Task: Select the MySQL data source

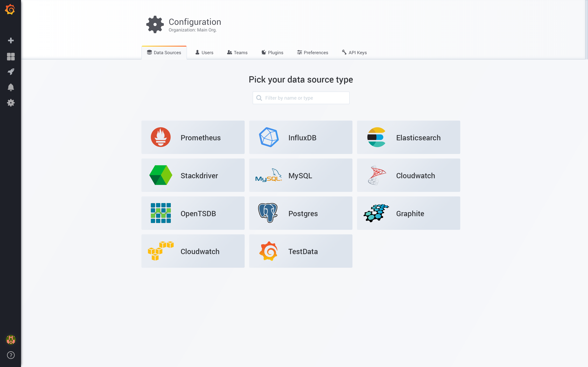Action: (x=300, y=175)
